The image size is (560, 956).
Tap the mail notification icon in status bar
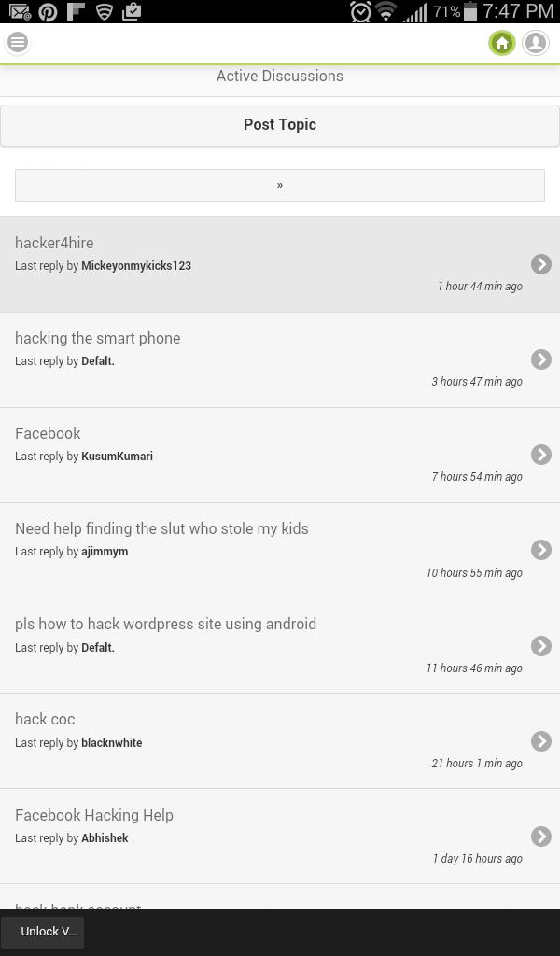20,12
